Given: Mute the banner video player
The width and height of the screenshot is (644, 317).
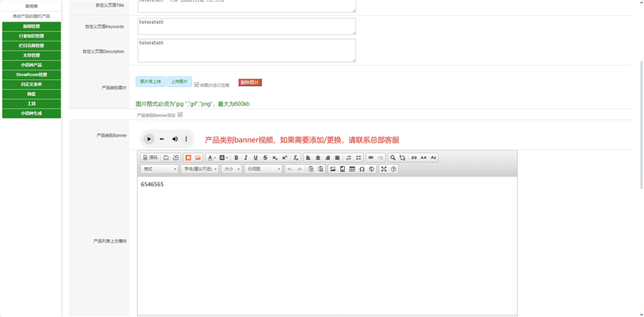Looking at the screenshot, I should [175, 139].
